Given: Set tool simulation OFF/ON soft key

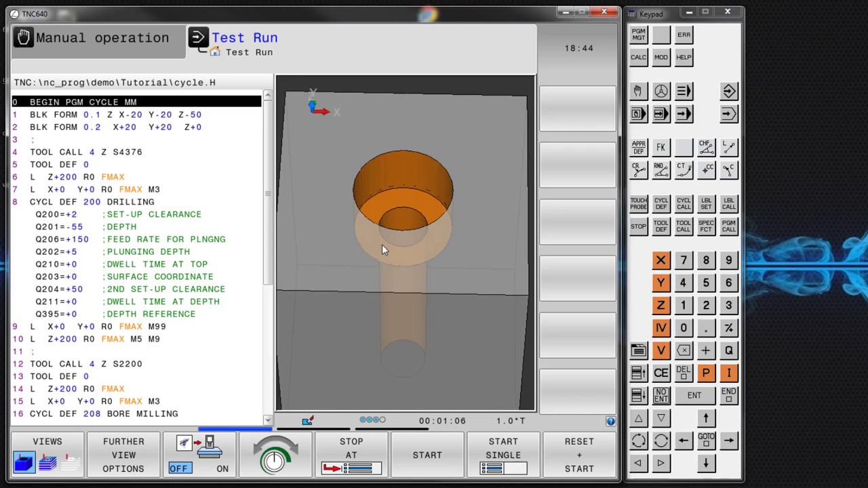Looking at the screenshot, I should tap(199, 455).
